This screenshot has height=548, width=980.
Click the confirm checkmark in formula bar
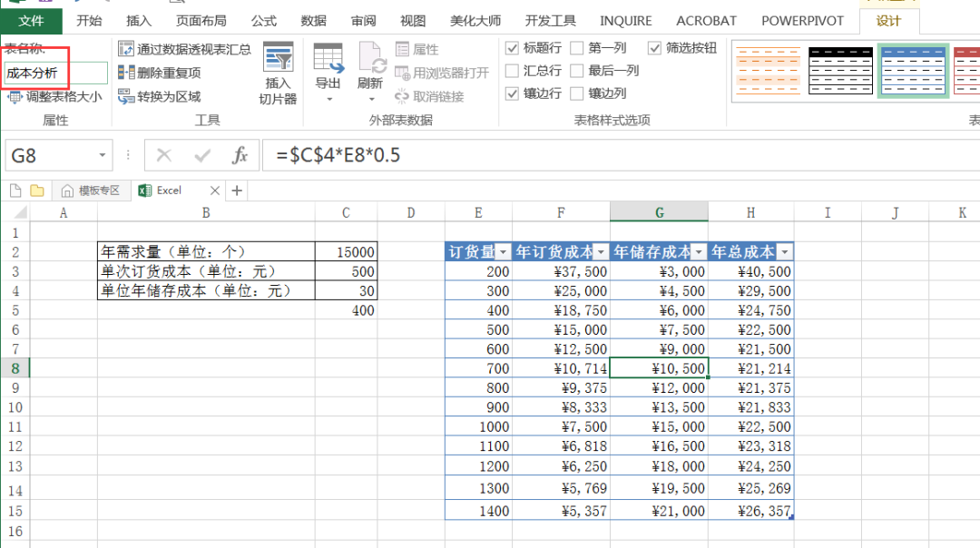[201, 155]
